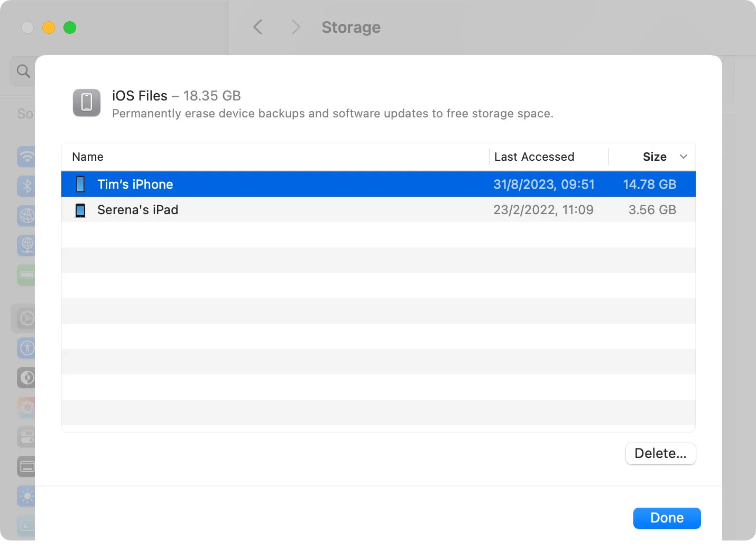Open Accessibility settings icon
The width and height of the screenshot is (756, 550).
(x=25, y=348)
